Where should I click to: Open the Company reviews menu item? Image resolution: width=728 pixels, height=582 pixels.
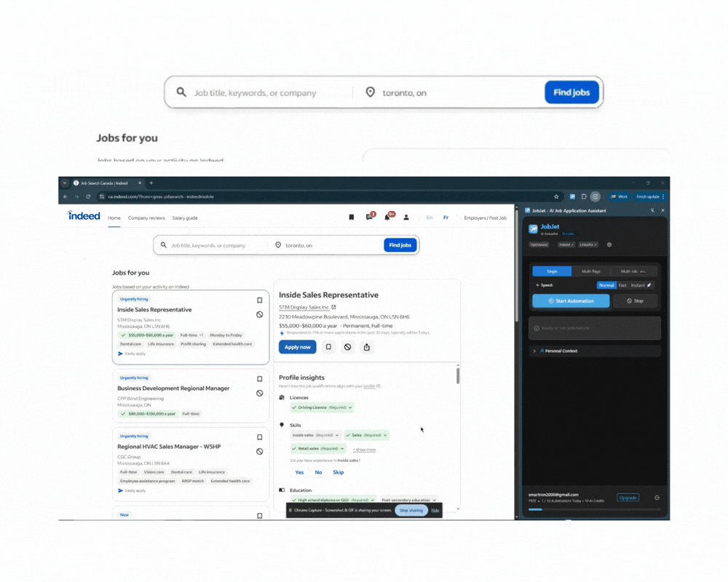click(x=146, y=218)
